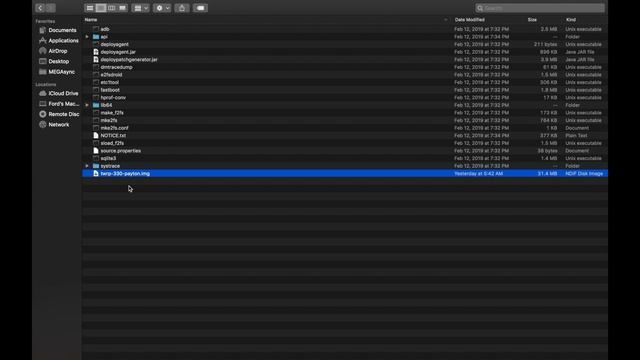Open Network in the sidebar
Screen dimensions: 640x360
click(x=58, y=124)
